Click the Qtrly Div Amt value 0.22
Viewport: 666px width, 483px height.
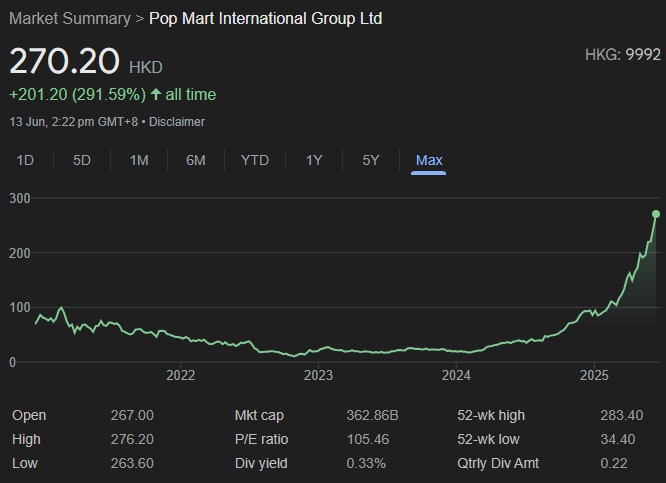pyautogui.click(x=614, y=463)
